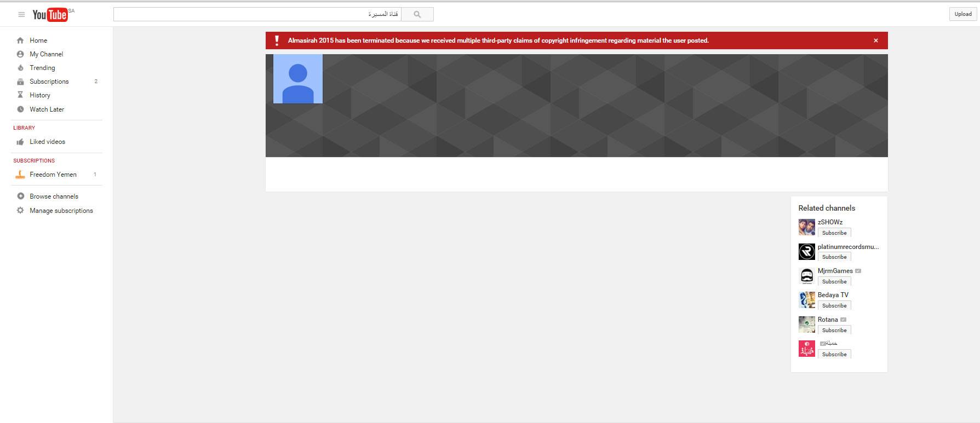Subscribe to zSHOWz

[834, 233]
